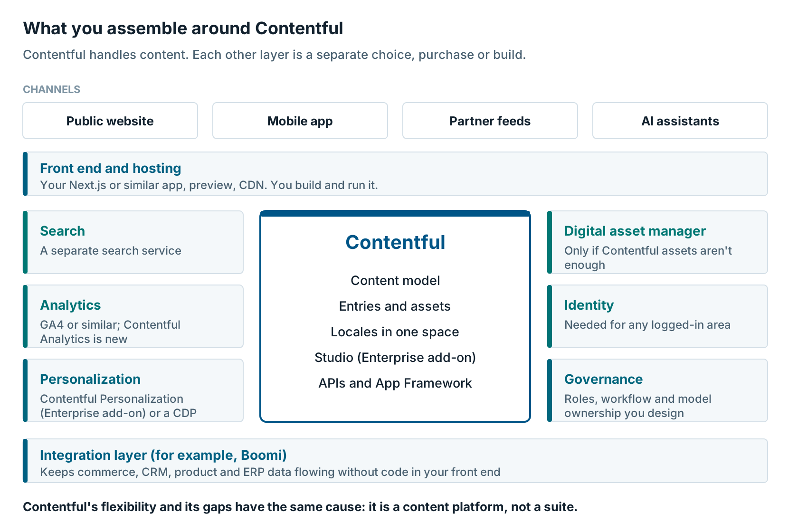The height and width of the screenshot is (532, 798).
Task: Click Locales in one space text
Action: pos(395,332)
